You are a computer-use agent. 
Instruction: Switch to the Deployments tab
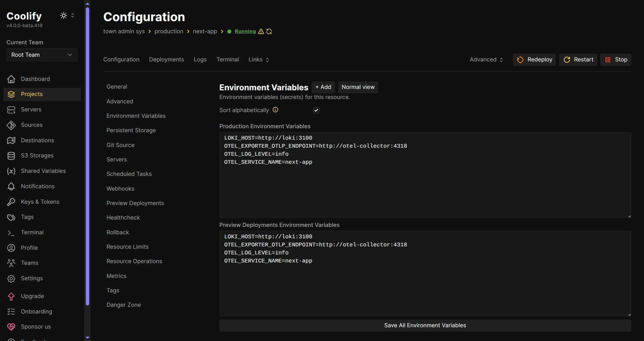pyautogui.click(x=166, y=59)
